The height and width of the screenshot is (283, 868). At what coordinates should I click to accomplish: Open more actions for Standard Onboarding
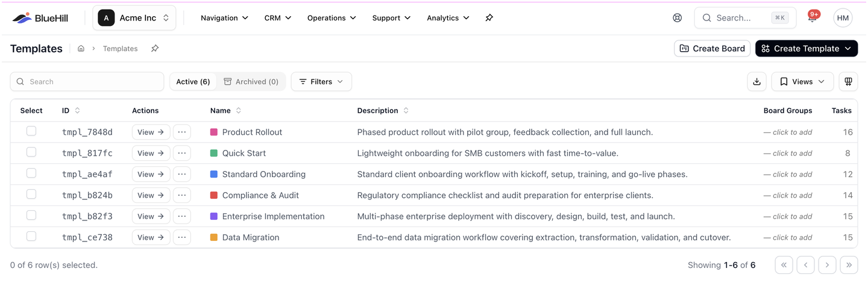(x=182, y=175)
